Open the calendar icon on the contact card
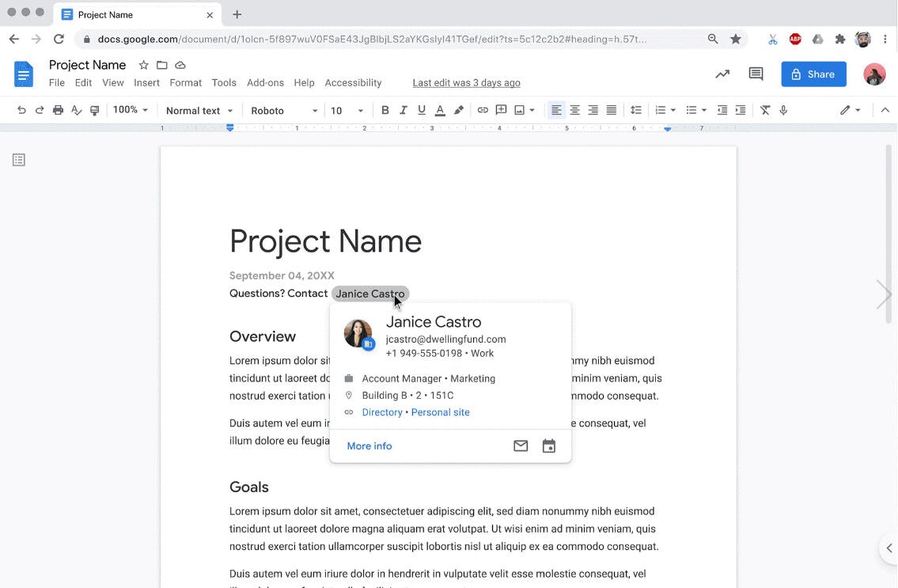The width and height of the screenshot is (898, 588). pos(548,446)
